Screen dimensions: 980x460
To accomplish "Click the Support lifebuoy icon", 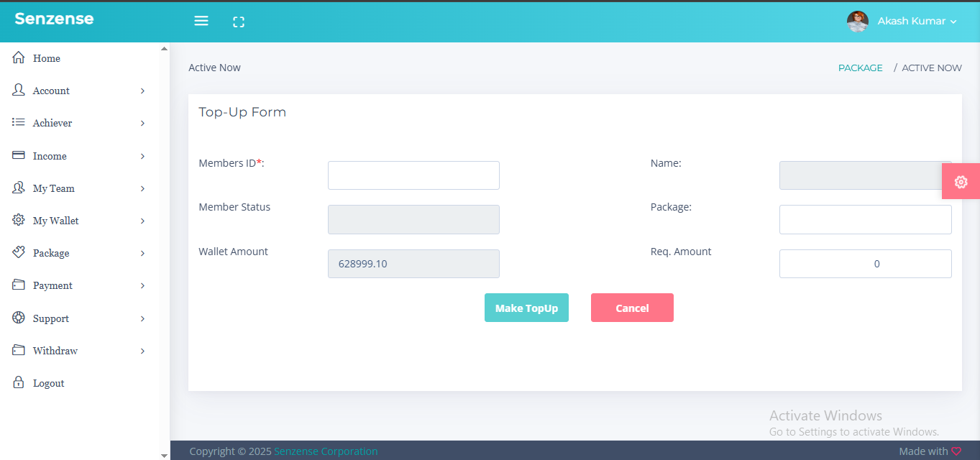I will coord(19,318).
